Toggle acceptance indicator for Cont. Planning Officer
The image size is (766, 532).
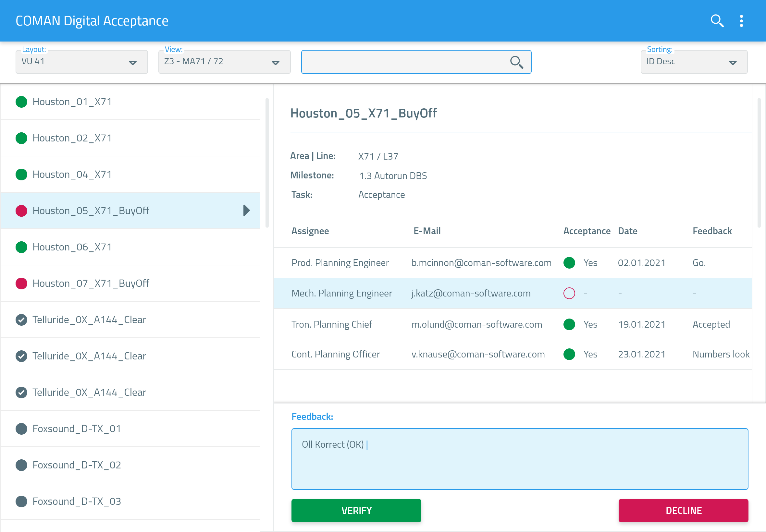[x=569, y=354]
